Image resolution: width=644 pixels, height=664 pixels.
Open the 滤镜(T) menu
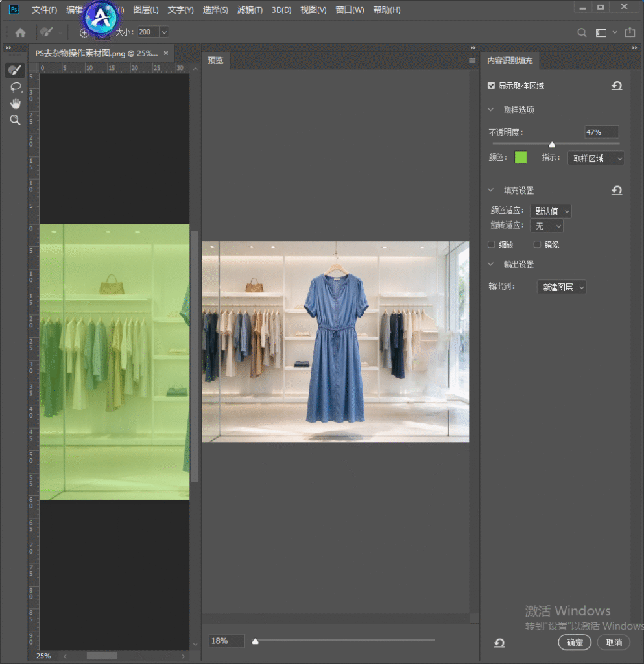coord(250,10)
